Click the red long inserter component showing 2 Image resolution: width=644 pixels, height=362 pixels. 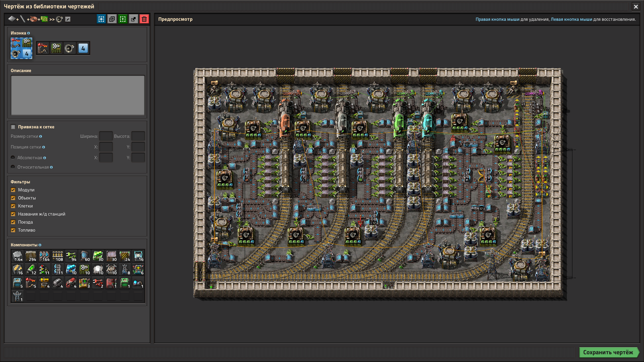coord(98,283)
